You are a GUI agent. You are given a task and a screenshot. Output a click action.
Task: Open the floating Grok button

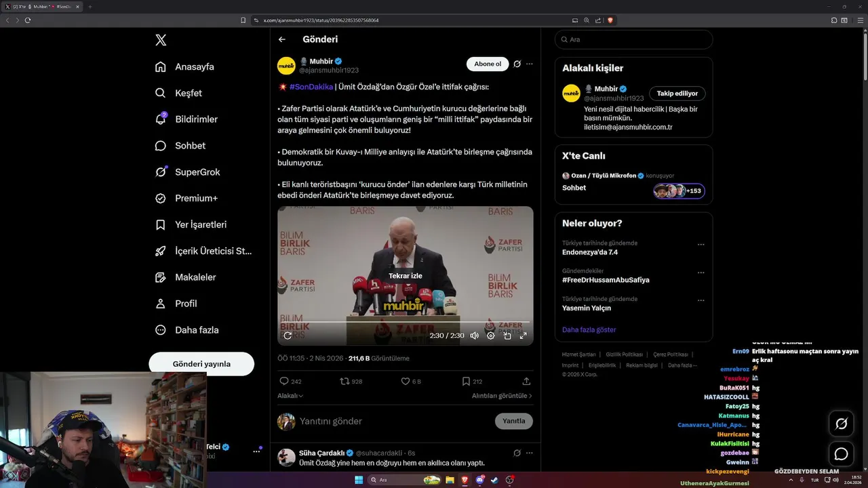[x=842, y=424]
